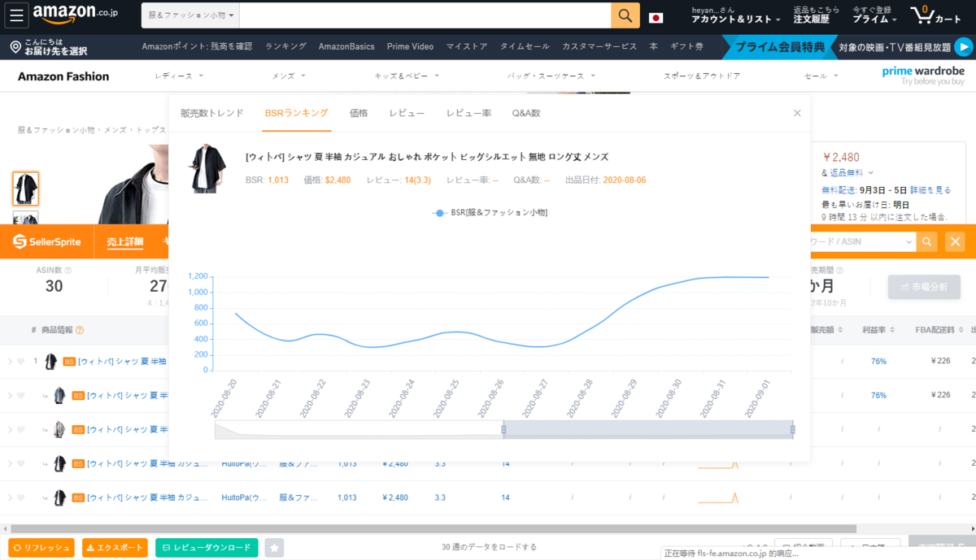
Task: Click the star favorites button at the bottom
Action: [x=275, y=548]
